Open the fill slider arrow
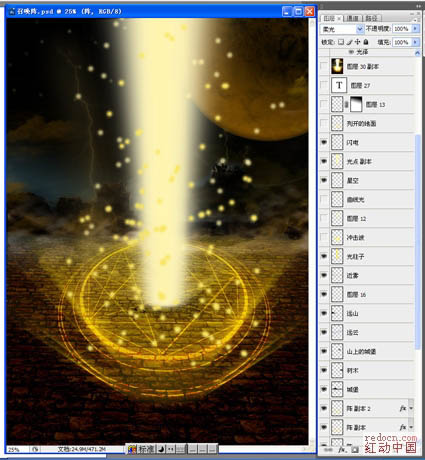 click(x=415, y=42)
